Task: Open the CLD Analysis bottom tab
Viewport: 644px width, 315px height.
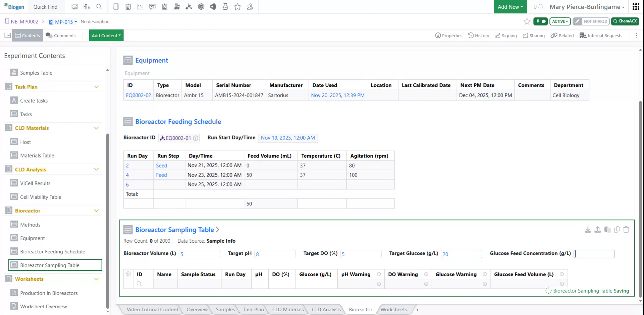Action: point(326,309)
